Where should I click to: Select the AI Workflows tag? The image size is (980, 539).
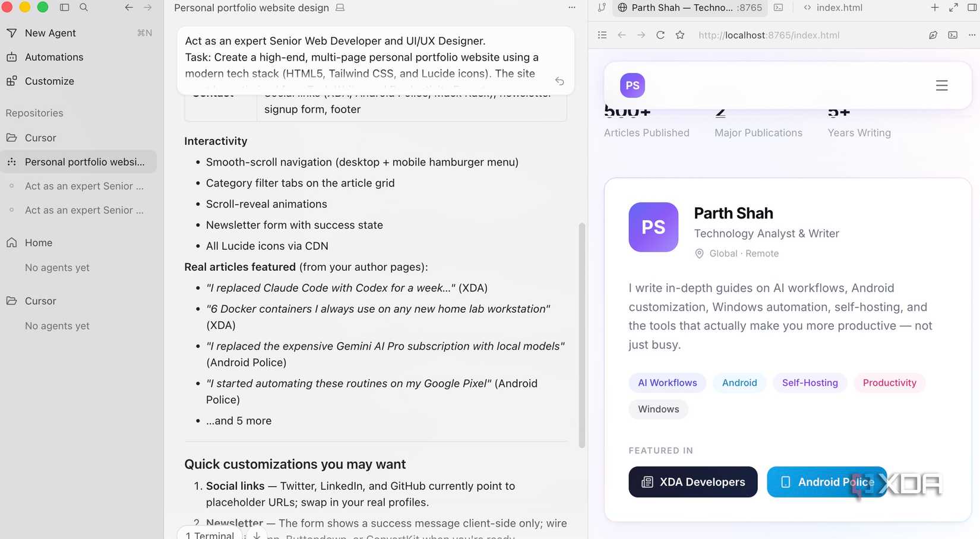[668, 383]
